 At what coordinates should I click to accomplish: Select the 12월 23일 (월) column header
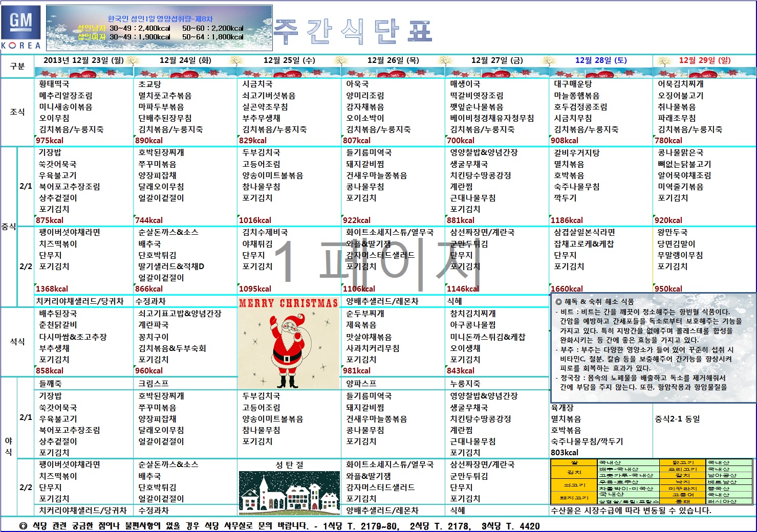pos(83,60)
